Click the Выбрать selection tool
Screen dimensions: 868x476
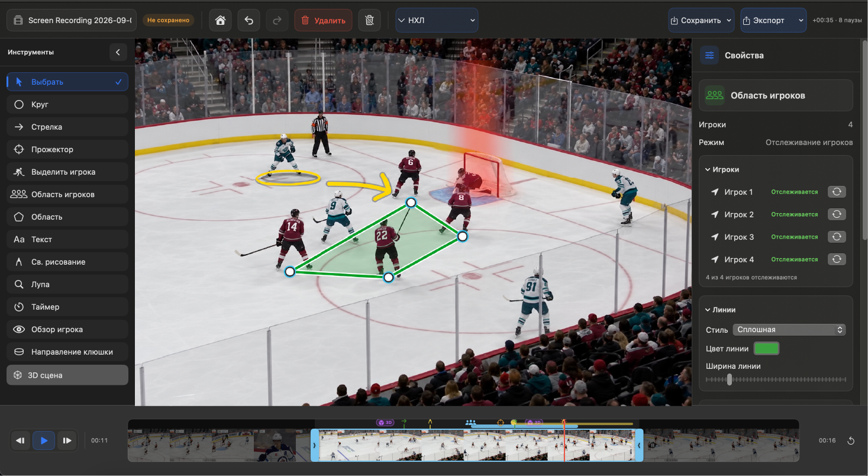[x=67, y=82]
